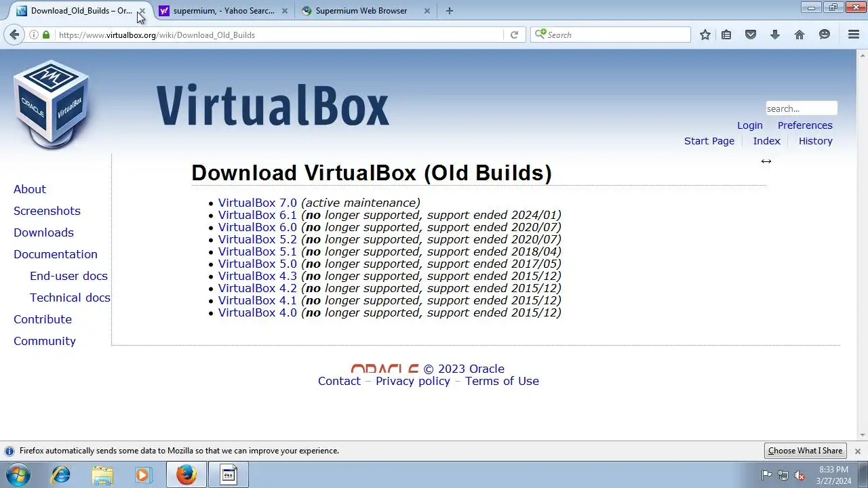View the page History link
This screenshot has height=488, width=868.
point(816,141)
